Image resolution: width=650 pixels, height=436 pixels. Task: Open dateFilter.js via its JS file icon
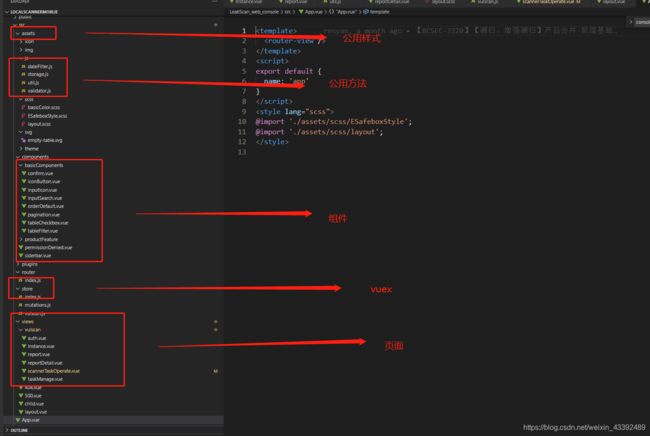(x=24, y=66)
